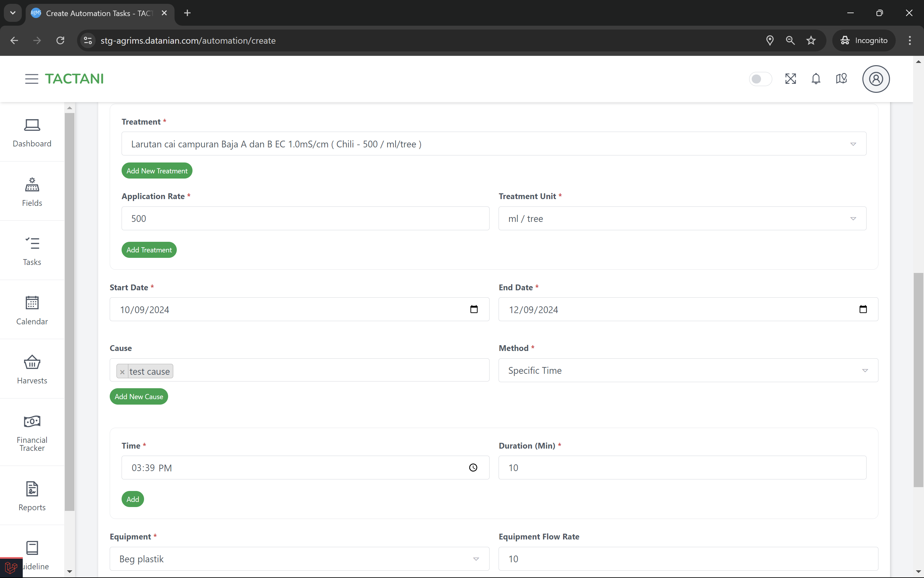This screenshot has width=924, height=578.
Task: Click the browser back arrow
Action: point(14,40)
